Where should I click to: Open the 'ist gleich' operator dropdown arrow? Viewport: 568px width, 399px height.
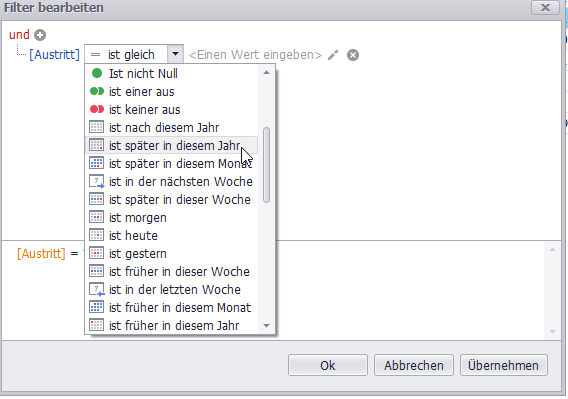(x=175, y=54)
